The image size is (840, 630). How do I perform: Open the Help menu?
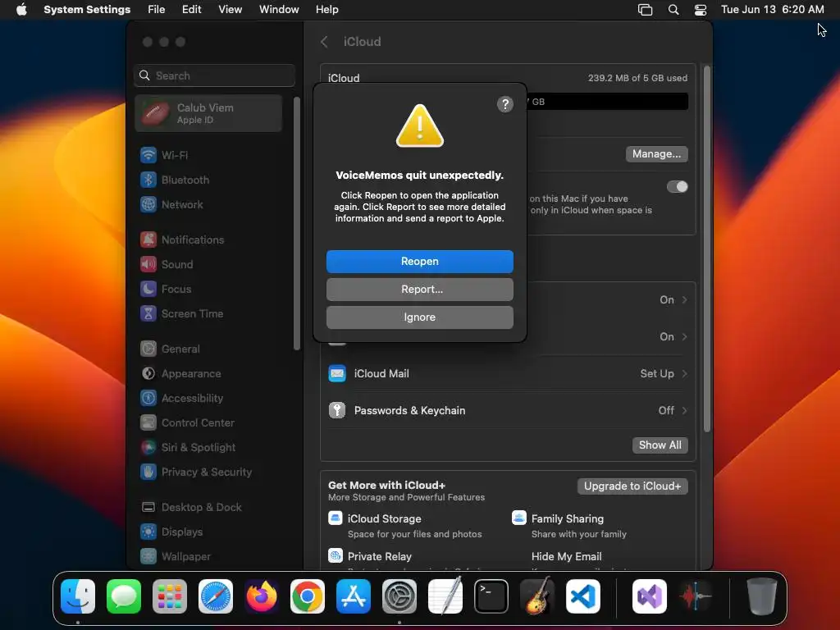[326, 10]
